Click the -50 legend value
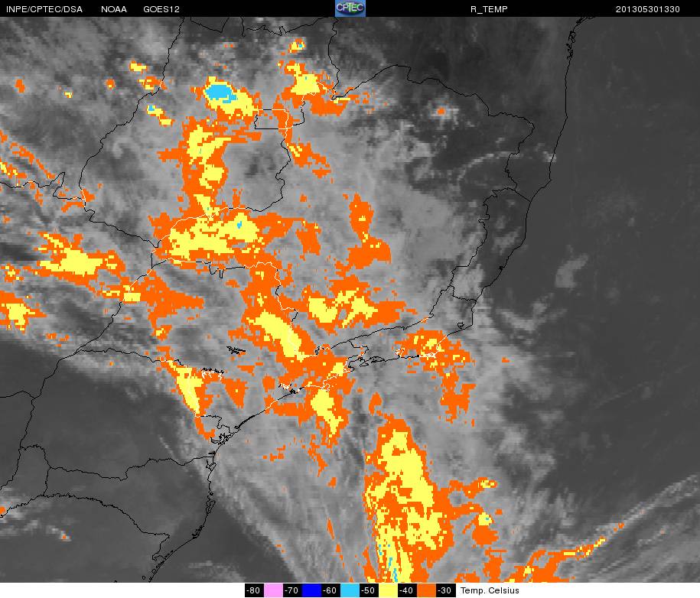 369,590
